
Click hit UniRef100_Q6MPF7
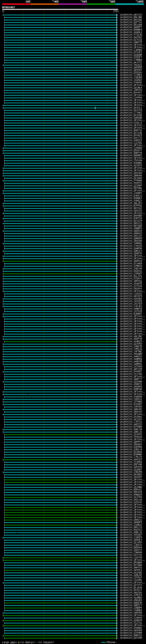131,27
